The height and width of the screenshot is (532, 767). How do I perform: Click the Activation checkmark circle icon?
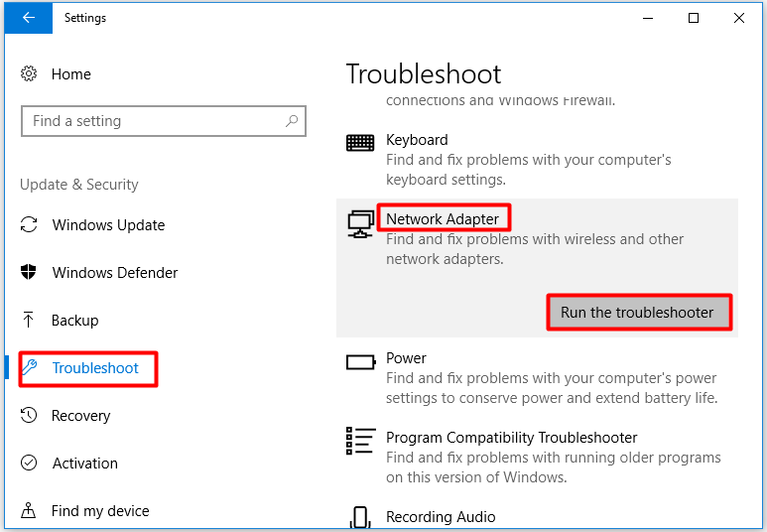pos(29,463)
